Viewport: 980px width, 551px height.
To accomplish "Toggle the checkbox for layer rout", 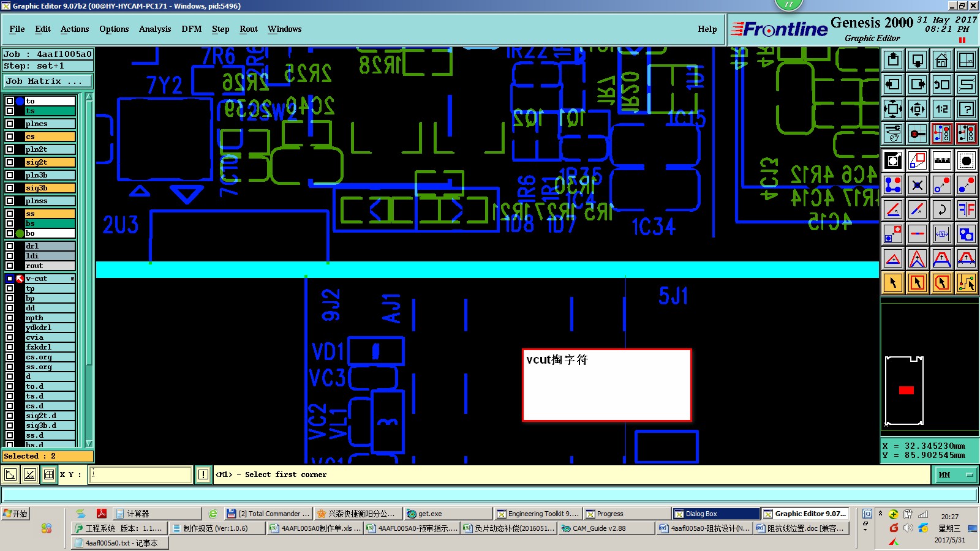I will click(x=10, y=266).
